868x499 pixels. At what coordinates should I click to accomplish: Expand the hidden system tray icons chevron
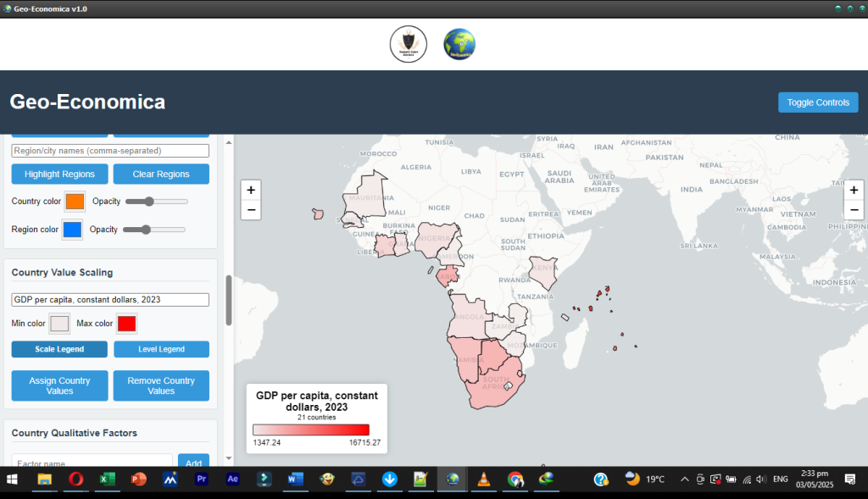click(x=684, y=480)
